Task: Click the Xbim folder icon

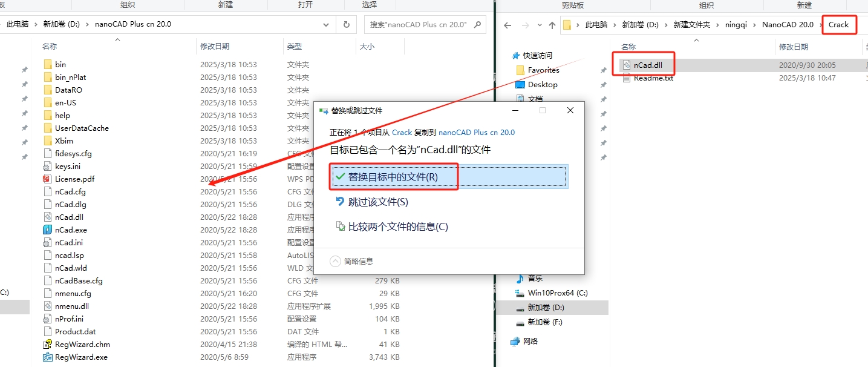Action: [48, 141]
